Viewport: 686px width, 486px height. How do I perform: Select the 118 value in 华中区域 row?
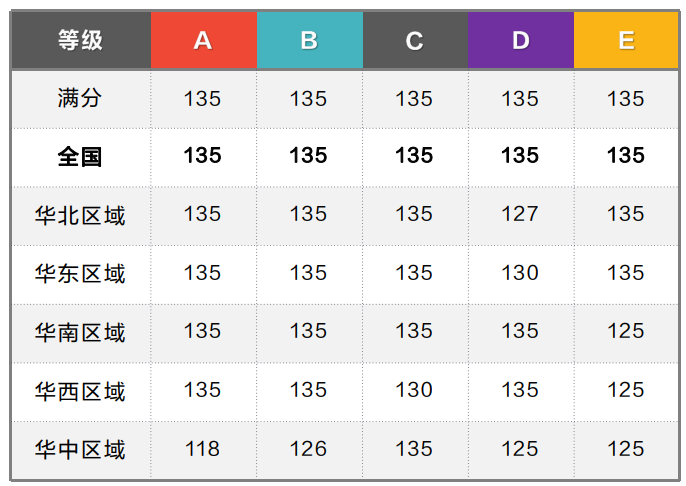point(203,449)
